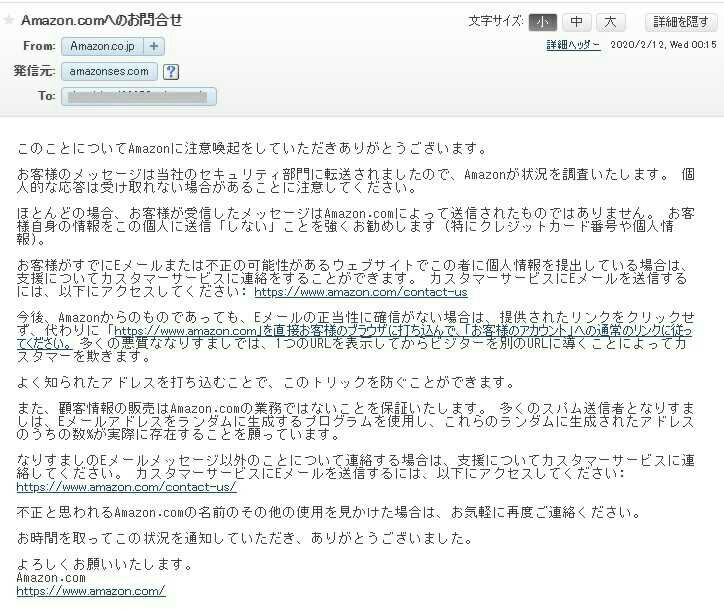Click the line お時間を取ってこの状況を通知
Viewport: 724px width, 611px height.
click(245, 538)
